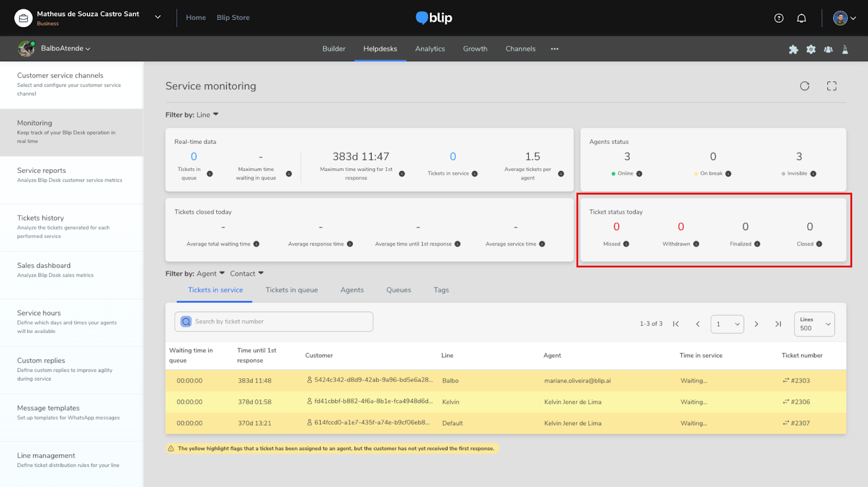Click the info icon beside Missed
This screenshot has width=868, height=487.
coord(626,244)
